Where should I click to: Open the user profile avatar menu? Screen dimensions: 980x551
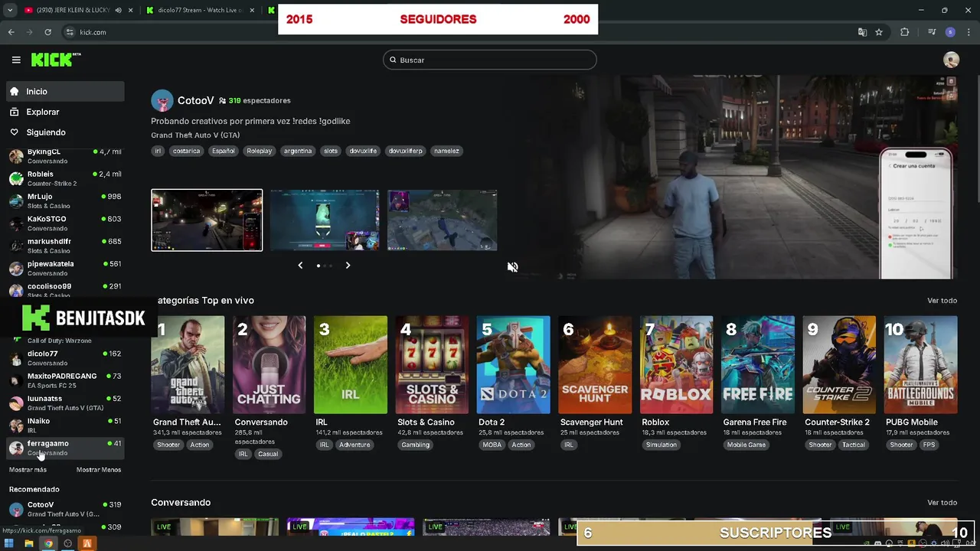[x=951, y=60]
